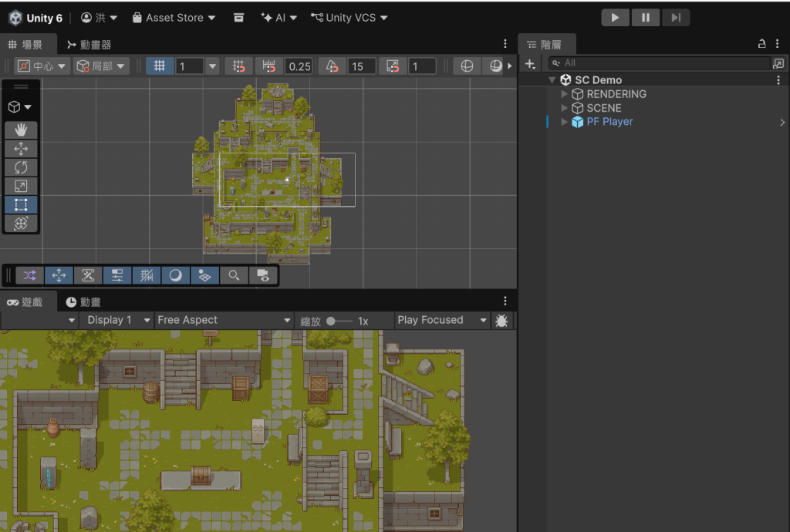Toggle the hierarchy panel lock icon
This screenshot has height=532, width=790.
pyautogui.click(x=761, y=44)
